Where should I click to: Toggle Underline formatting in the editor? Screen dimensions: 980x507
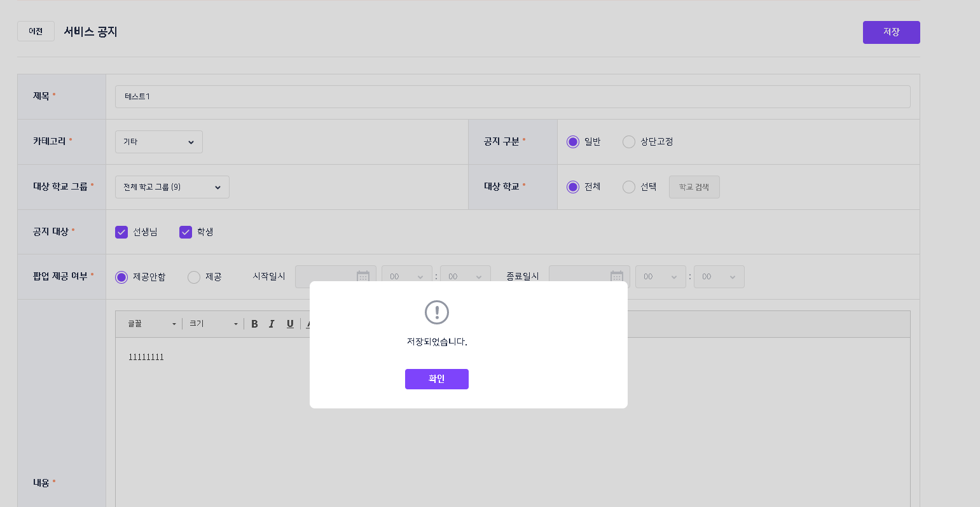point(290,324)
